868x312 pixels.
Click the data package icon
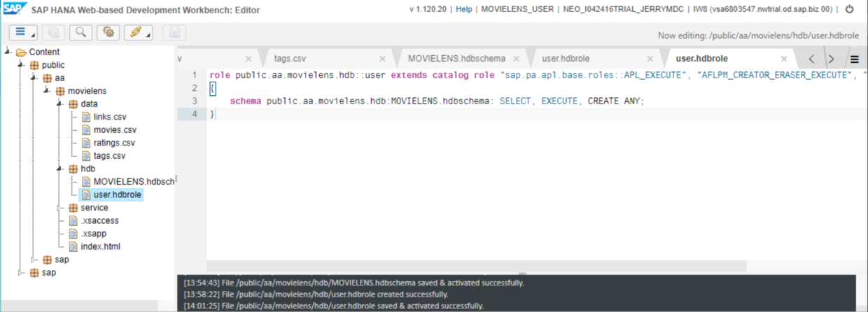click(x=73, y=104)
